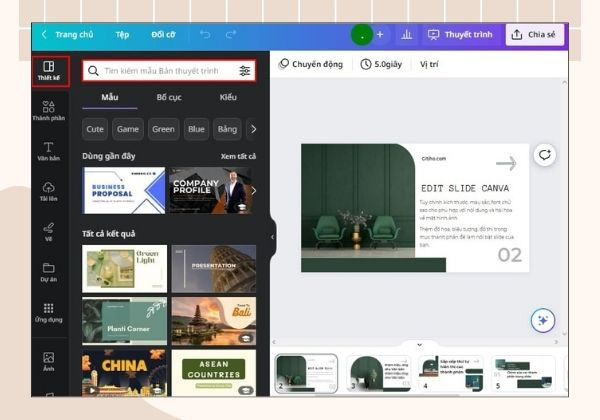
Task: Choose the China template
Action: [125, 373]
